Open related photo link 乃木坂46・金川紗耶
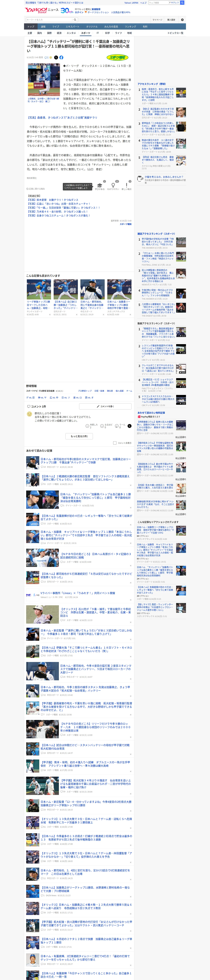 [57, 212]
